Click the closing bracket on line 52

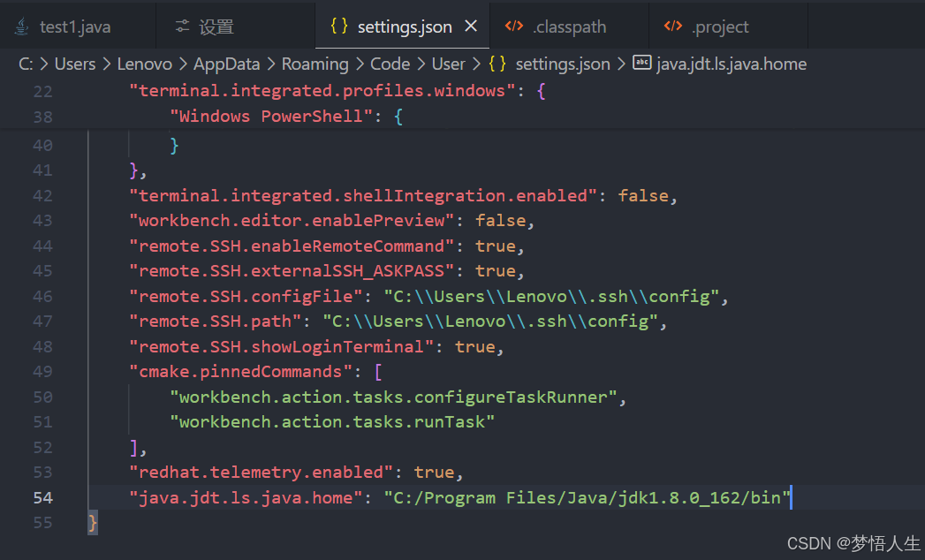pos(134,448)
